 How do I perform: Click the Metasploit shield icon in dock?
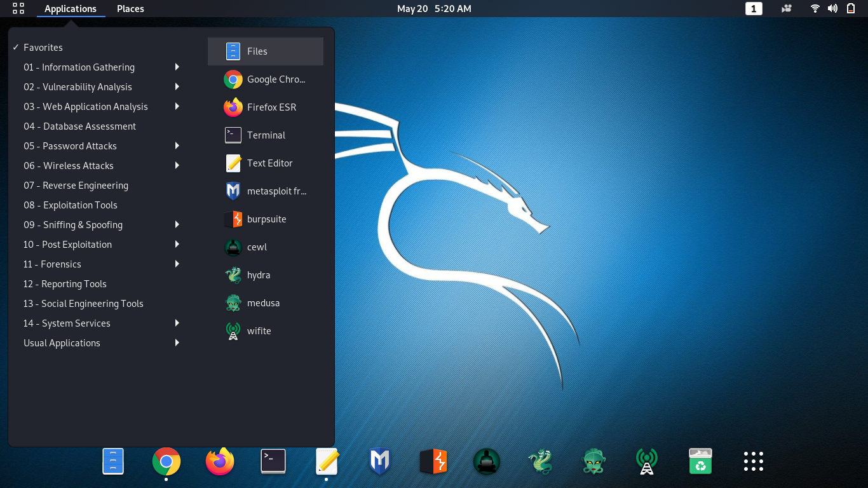coord(380,461)
